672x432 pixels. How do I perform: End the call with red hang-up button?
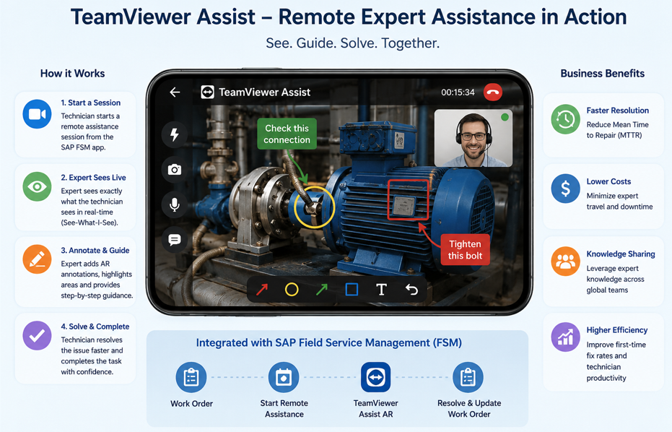(493, 92)
